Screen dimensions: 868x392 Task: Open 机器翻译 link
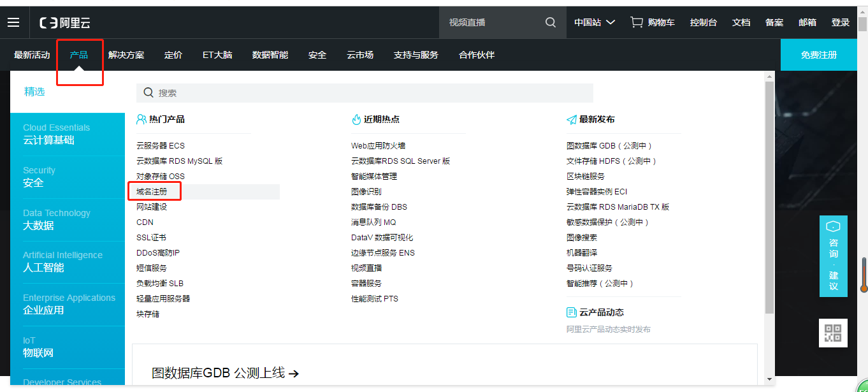pos(582,252)
